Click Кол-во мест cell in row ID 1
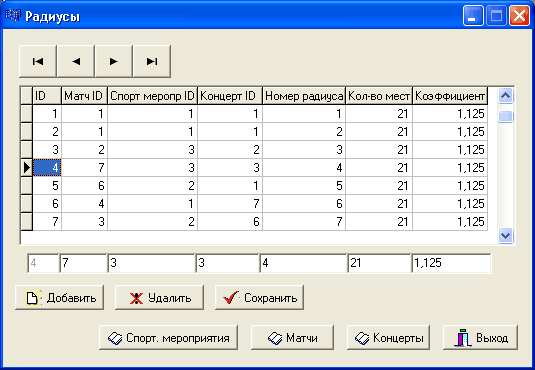535x370 pixels. tap(379, 114)
